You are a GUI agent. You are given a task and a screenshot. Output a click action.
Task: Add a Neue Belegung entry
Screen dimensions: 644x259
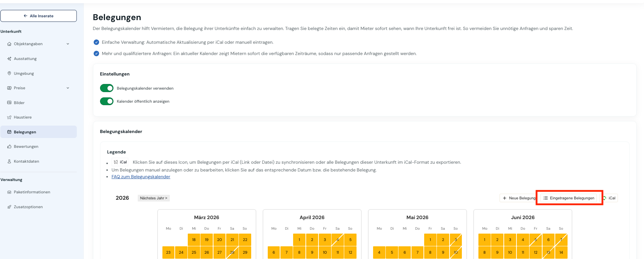(x=519, y=198)
